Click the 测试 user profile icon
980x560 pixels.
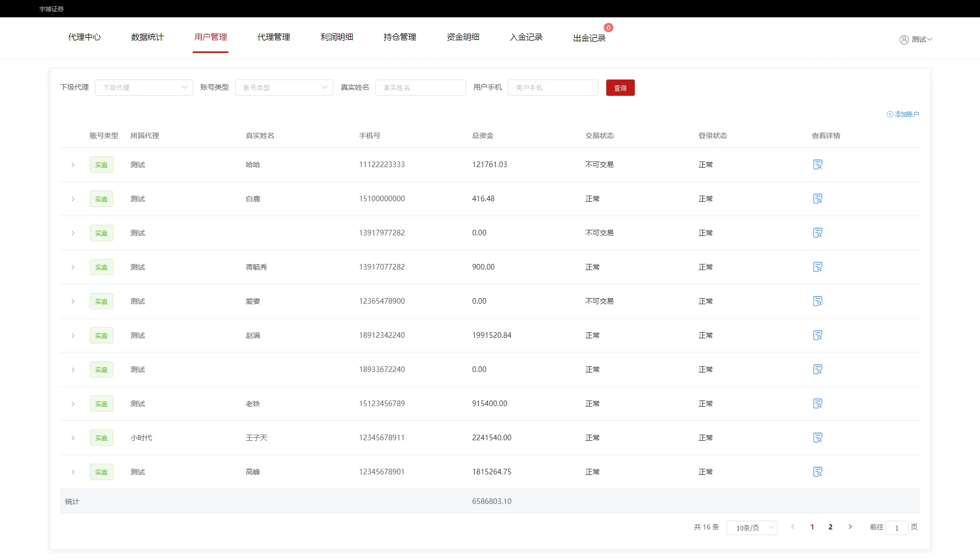click(x=904, y=40)
